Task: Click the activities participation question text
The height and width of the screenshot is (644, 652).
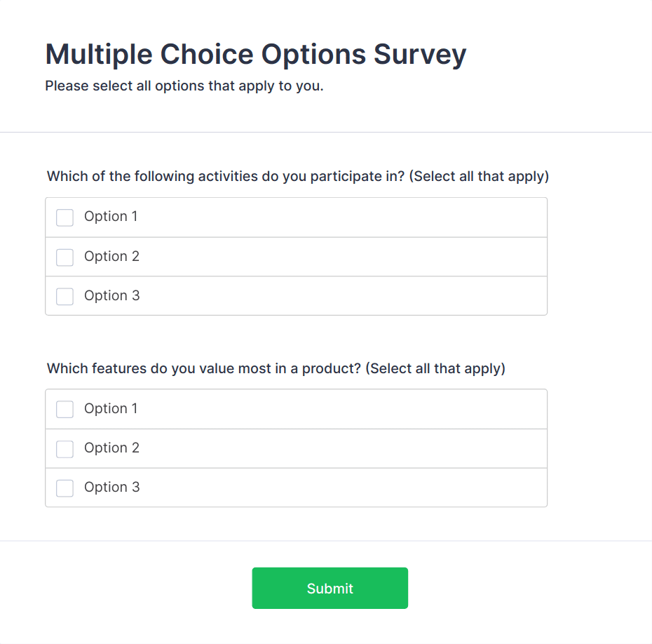Action: click(298, 176)
